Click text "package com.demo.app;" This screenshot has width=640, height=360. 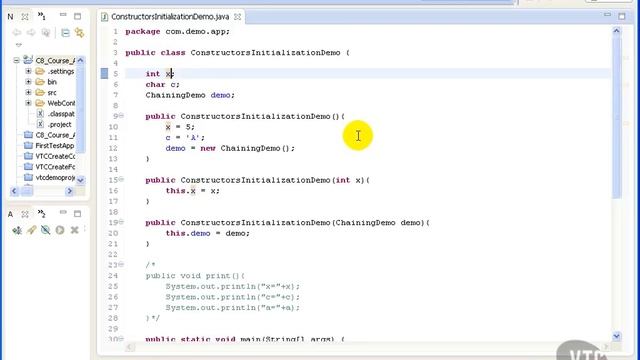click(178, 31)
